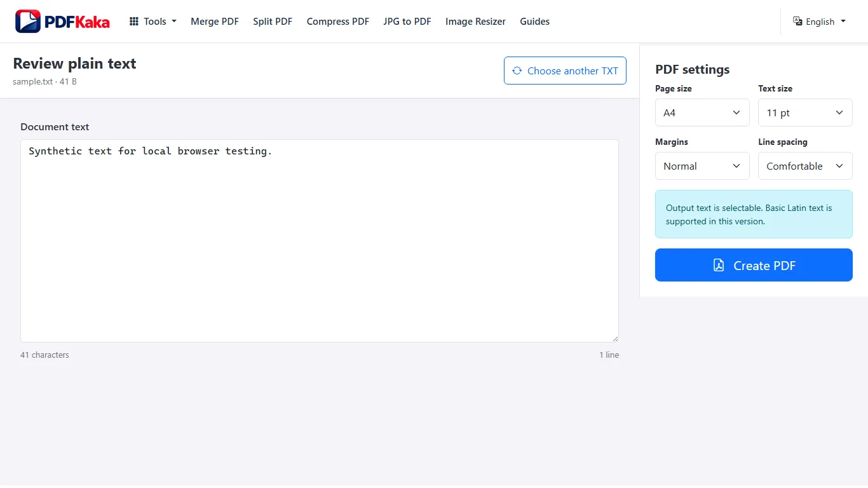Viewport: 868px width, 488px height.
Task: Click the Review plain text heading
Action: [75, 64]
